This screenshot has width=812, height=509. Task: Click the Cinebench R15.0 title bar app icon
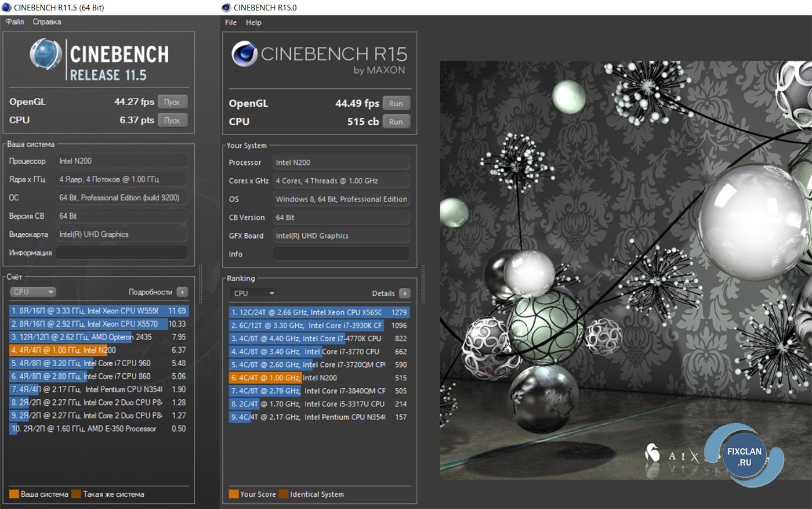[226, 8]
